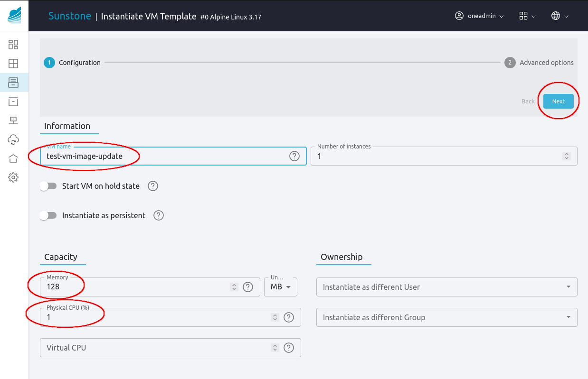The height and width of the screenshot is (379, 588).
Task: Open the Templates sidebar icon
Action: pos(13,83)
